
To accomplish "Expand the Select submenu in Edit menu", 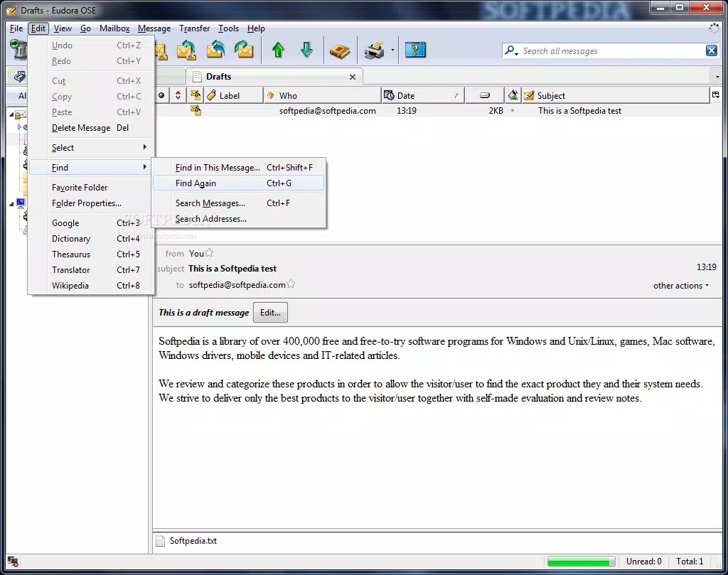I will click(92, 148).
